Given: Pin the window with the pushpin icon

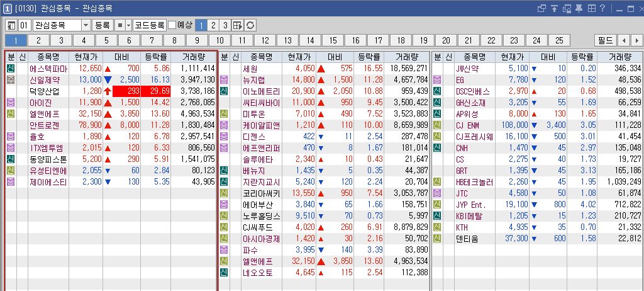Looking at the screenshot, I should tap(579, 8).
